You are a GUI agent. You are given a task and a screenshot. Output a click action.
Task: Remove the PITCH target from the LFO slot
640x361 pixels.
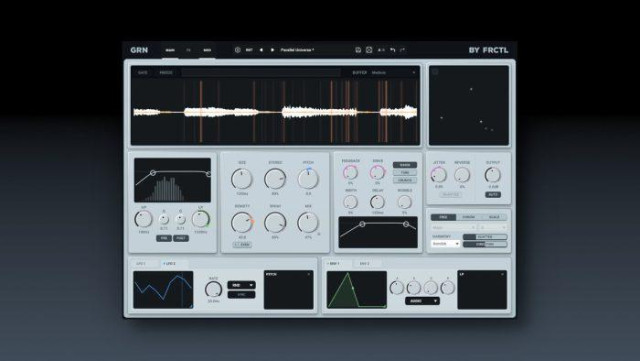pos(309,274)
